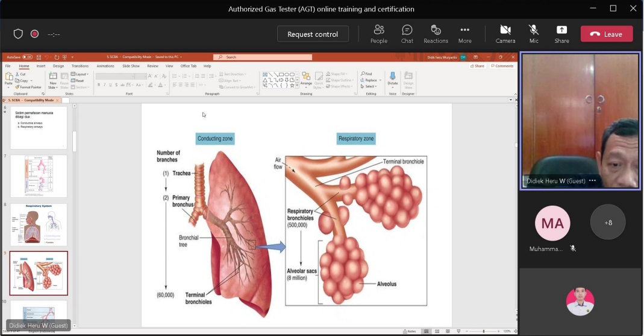Open the Layout dropdown
Image resolution: width=644 pixels, height=336 pixels.
coord(80,74)
